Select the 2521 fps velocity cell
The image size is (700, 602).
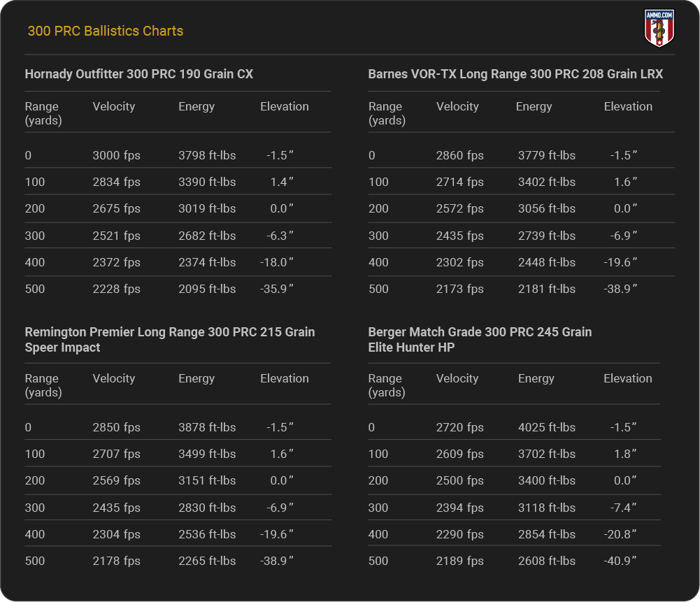tap(117, 236)
